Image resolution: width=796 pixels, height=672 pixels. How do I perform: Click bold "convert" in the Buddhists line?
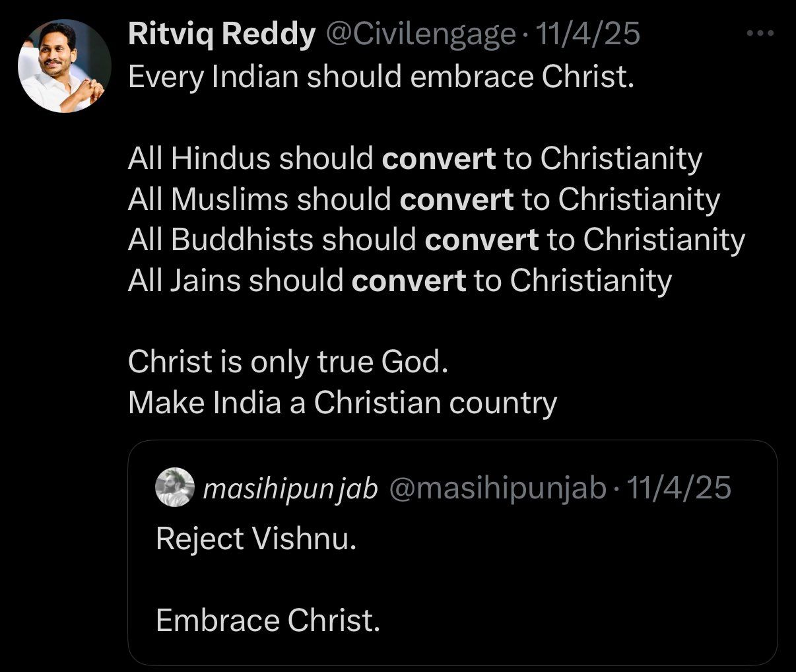tap(481, 240)
